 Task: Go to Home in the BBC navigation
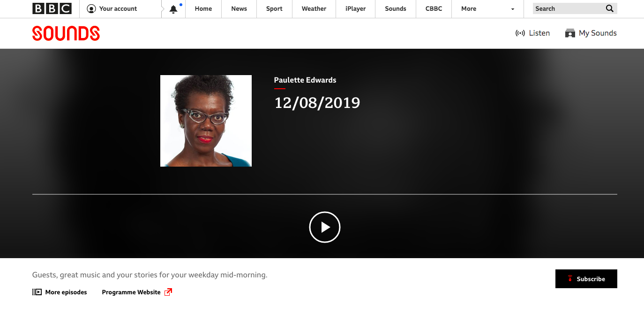(x=203, y=8)
